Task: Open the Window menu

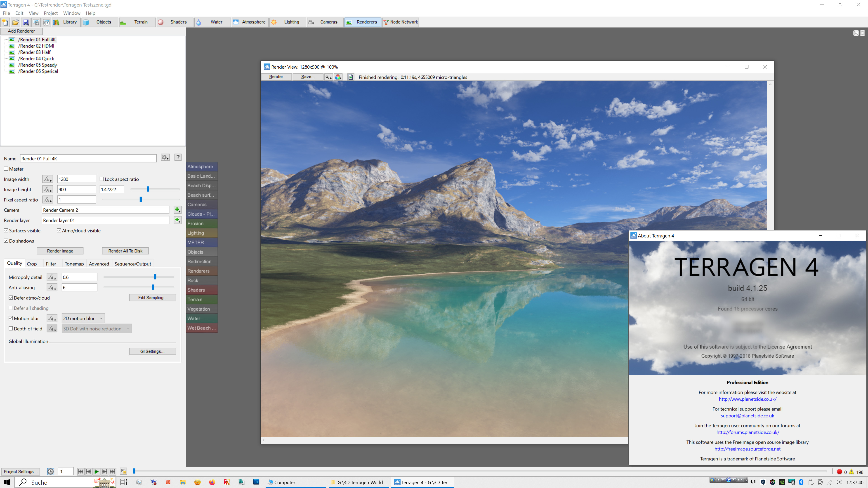Action: point(72,13)
